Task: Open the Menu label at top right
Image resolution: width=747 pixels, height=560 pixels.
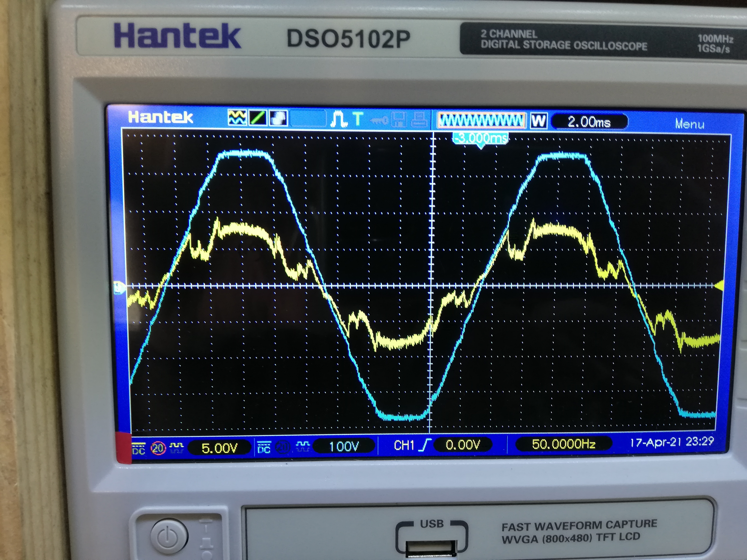Action: pos(690,124)
